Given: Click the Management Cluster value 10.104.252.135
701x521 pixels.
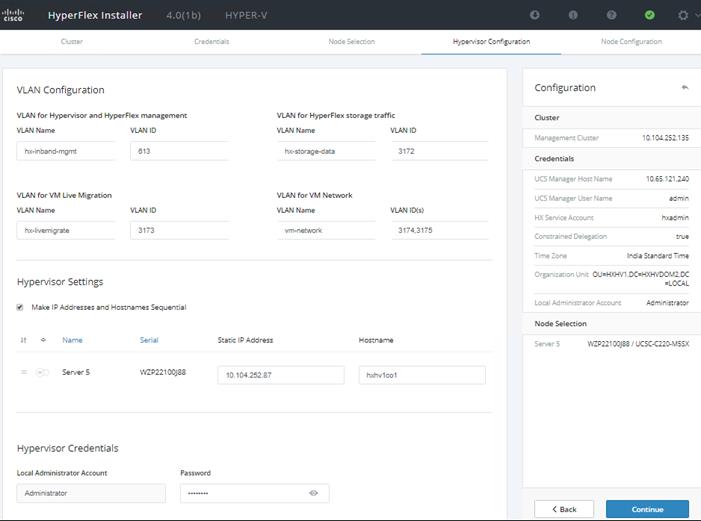Looking at the screenshot, I should (665, 138).
